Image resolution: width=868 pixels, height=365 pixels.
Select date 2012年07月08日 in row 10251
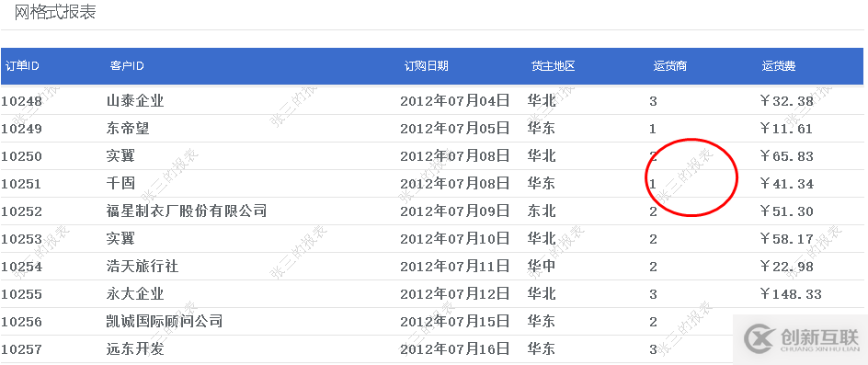[454, 183]
